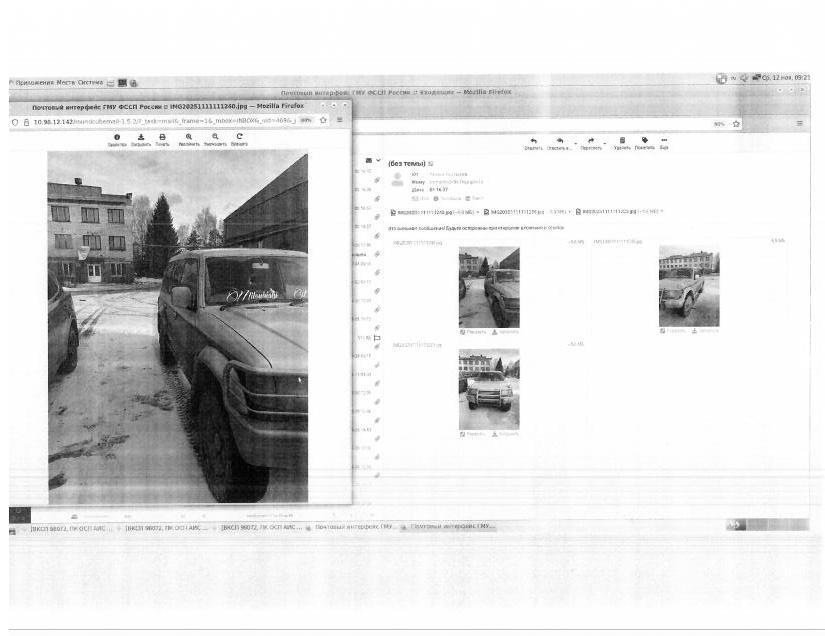Zoom out with Уменьшить magnifier icon
Viewport: 825px width, 636px height.
pyautogui.click(x=215, y=138)
